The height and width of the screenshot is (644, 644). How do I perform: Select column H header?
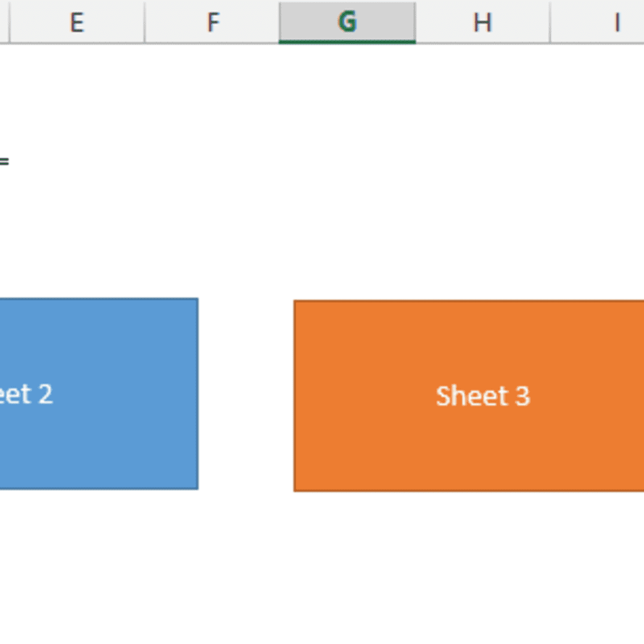click(482, 21)
